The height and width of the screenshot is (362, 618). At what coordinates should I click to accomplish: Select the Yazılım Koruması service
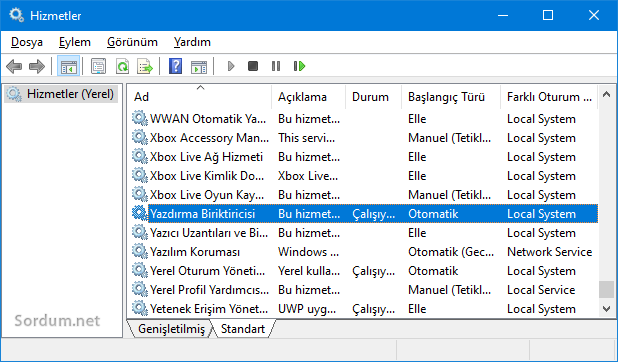[x=365, y=251]
